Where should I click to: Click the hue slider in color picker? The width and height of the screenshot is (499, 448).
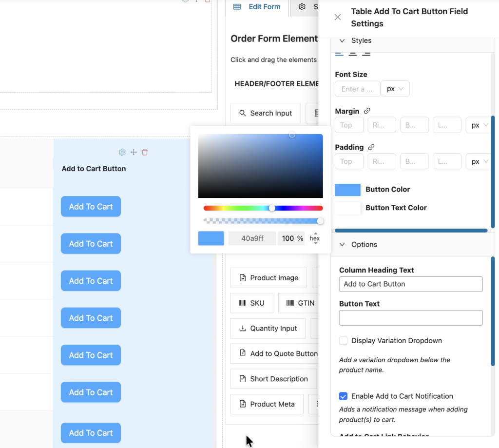(263, 208)
